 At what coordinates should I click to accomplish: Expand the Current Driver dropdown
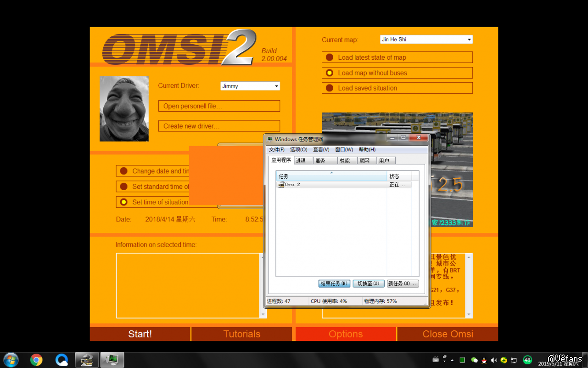coord(276,86)
